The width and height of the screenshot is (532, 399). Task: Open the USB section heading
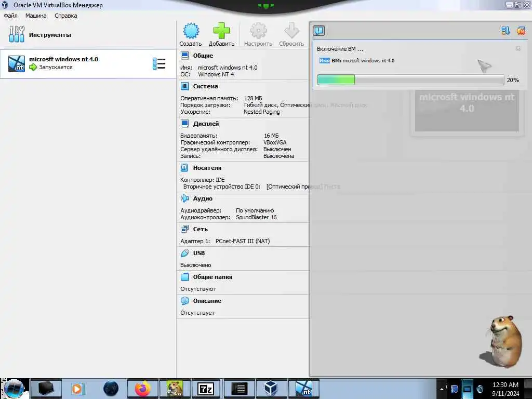199,253
